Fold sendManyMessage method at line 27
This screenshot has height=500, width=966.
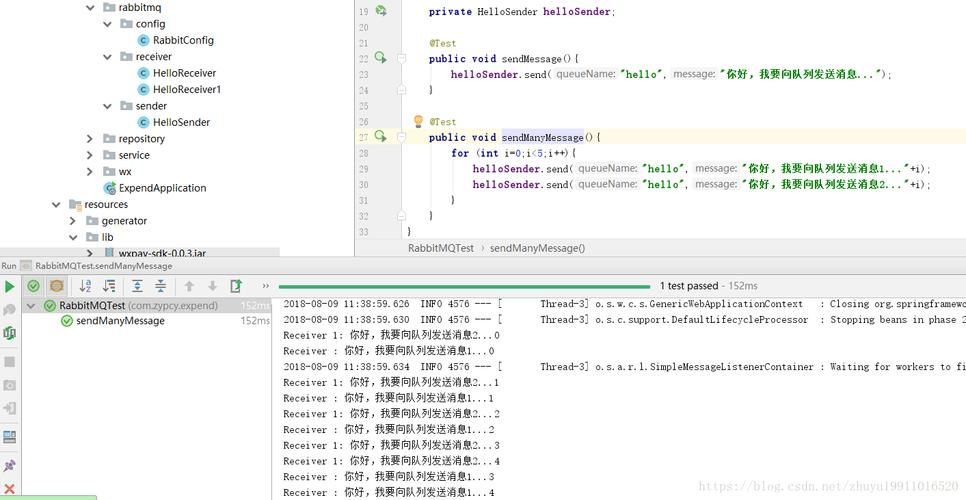[x=402, y=137]
